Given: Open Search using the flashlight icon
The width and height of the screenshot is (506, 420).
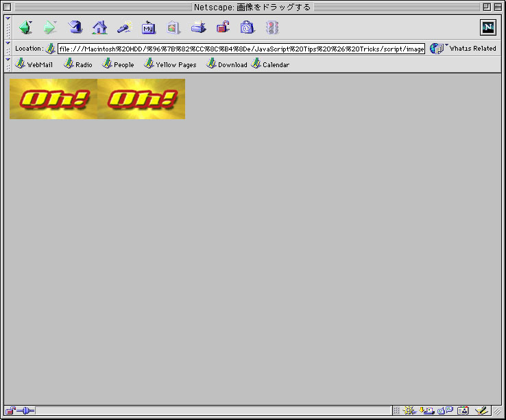Looking at the screenshot, I should coord(125,27).
